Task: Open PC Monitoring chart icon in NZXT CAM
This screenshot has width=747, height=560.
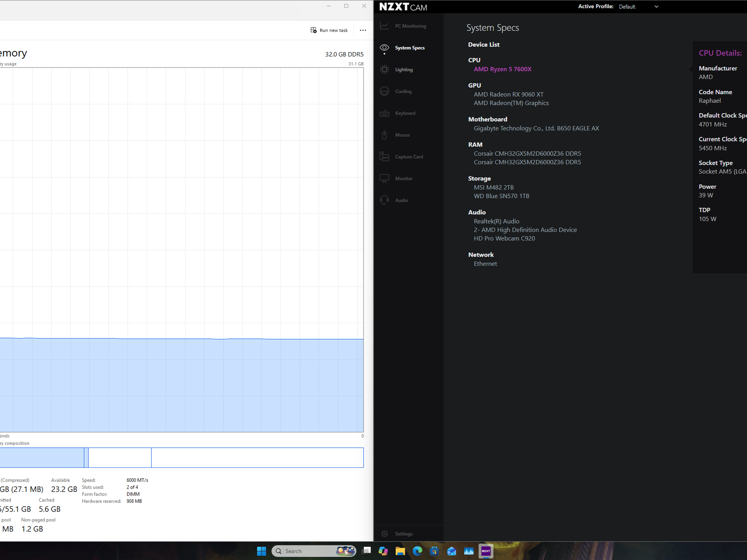Action: 384,26
